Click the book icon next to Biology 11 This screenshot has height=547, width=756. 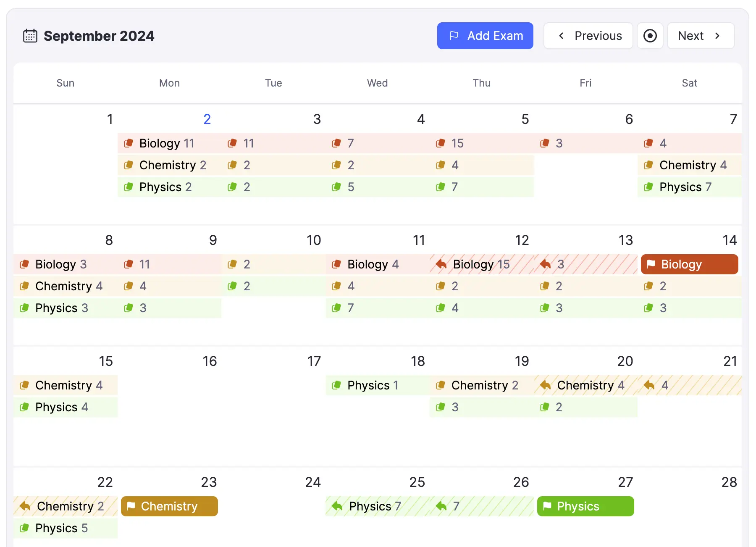coord(128,143)
